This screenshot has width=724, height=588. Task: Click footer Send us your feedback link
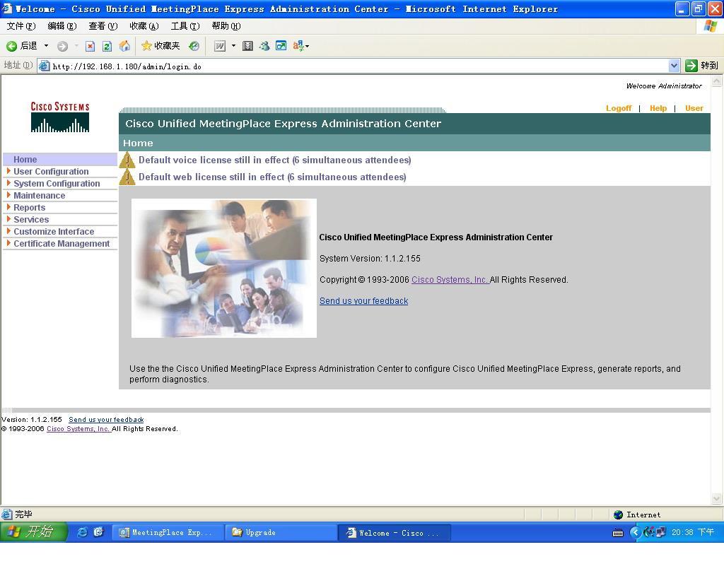(x=106, y=420)
